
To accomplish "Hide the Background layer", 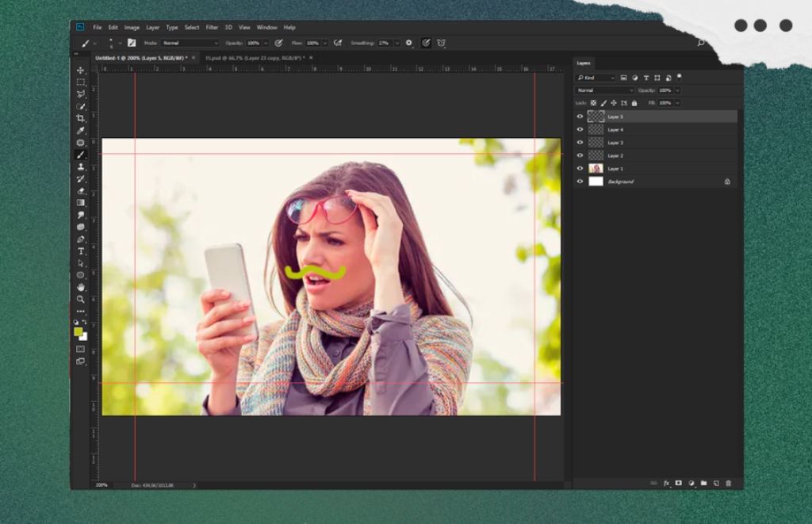I will pos(580,182).
